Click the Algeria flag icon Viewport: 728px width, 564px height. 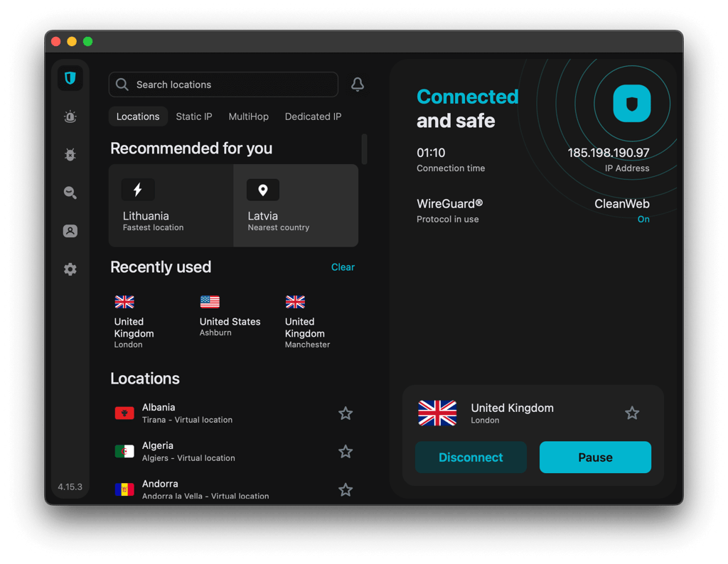coord(124,451)
